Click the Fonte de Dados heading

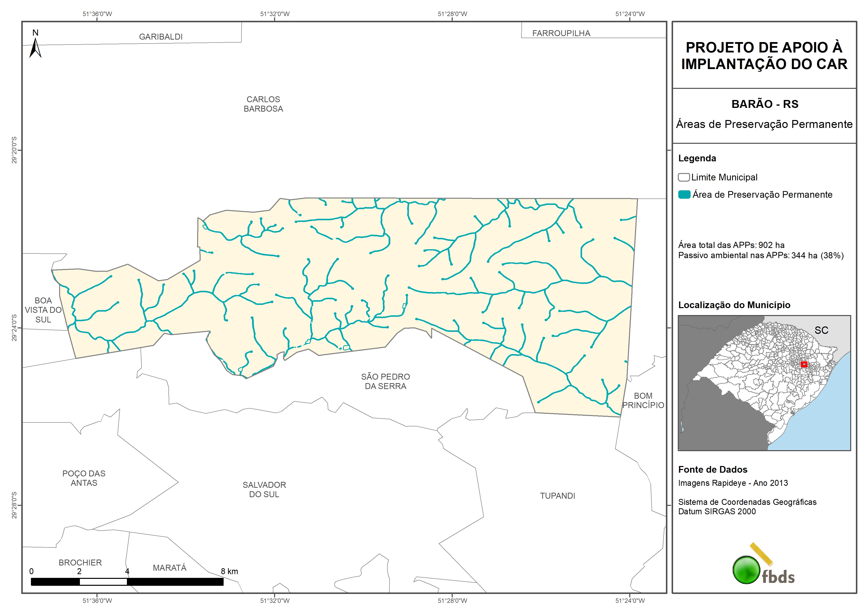click(713, 469)
